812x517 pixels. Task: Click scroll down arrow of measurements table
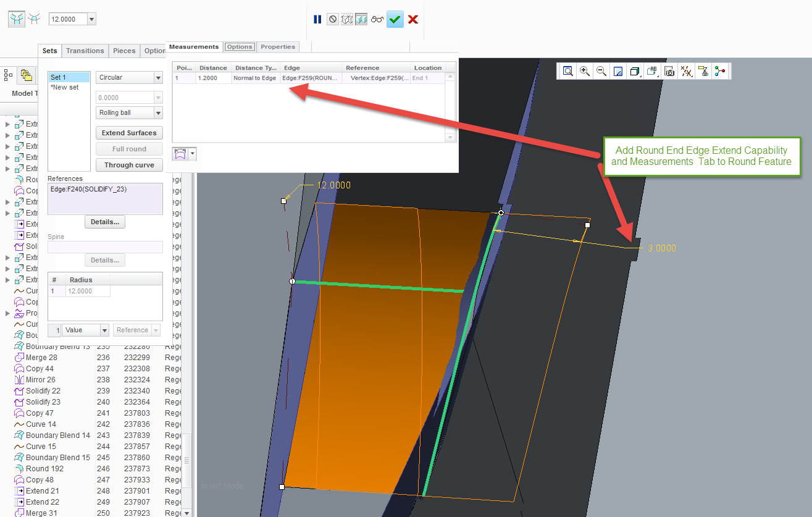click(451, 138)
